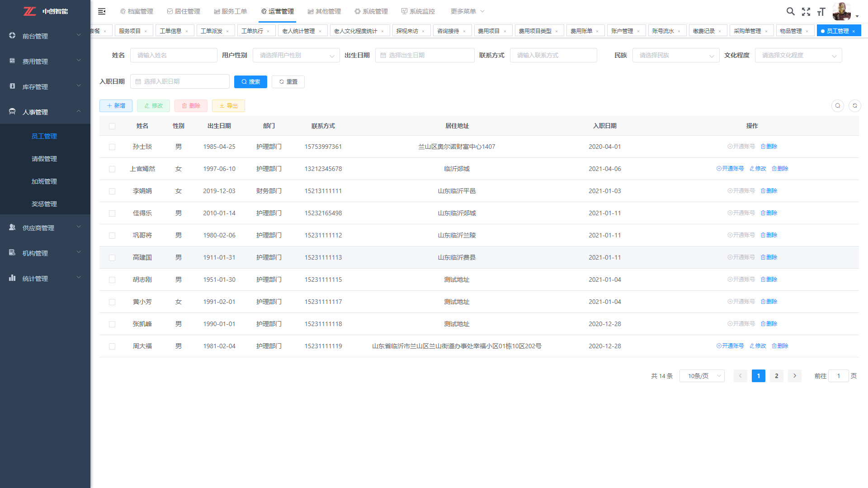Image resolution: width=868 pixels, height=488 pixels.
Task: Click the 姓名 input field
Action: coord(174,56)
